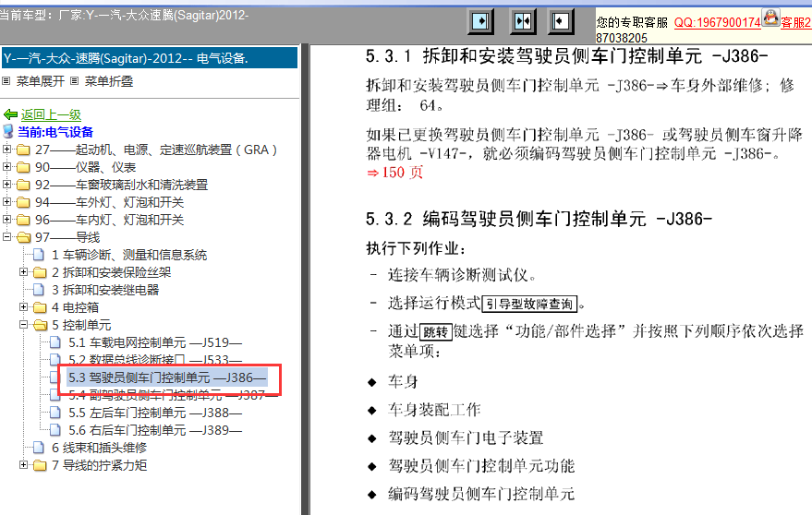Open 1 车辆诊断、测量和信息系统
Image resolution: width=812 pixels, height=515 pixels.
[129, 255]
